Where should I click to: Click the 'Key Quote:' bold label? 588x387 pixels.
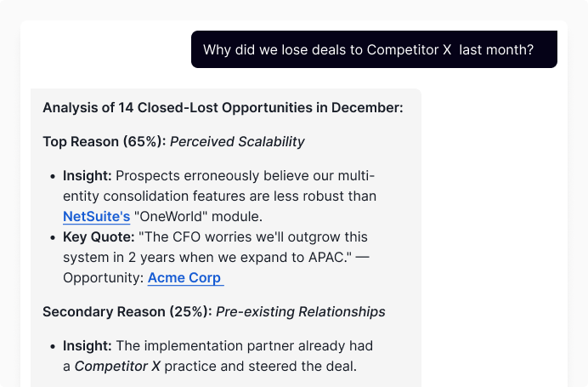pos(96,237)
